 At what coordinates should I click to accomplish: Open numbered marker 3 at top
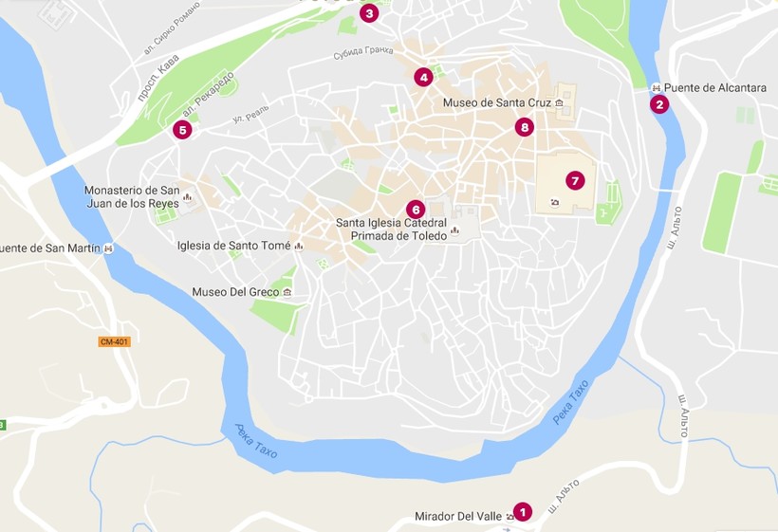point(369,13)
